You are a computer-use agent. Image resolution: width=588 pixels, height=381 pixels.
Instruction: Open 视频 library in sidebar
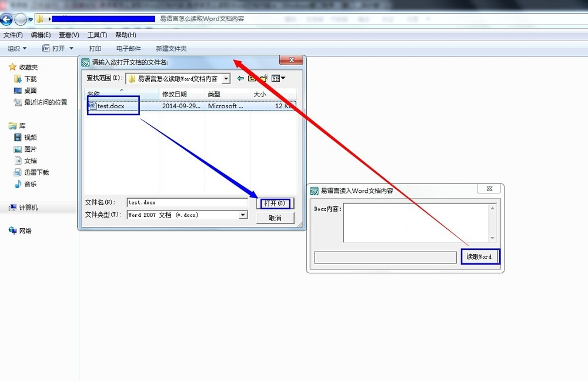click(25, 137)
